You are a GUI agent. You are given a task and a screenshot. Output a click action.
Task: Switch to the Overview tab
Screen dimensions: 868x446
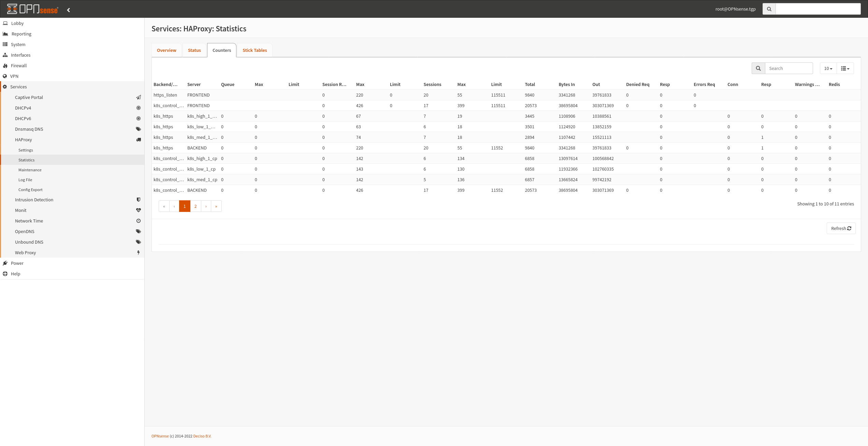point(167,50)
